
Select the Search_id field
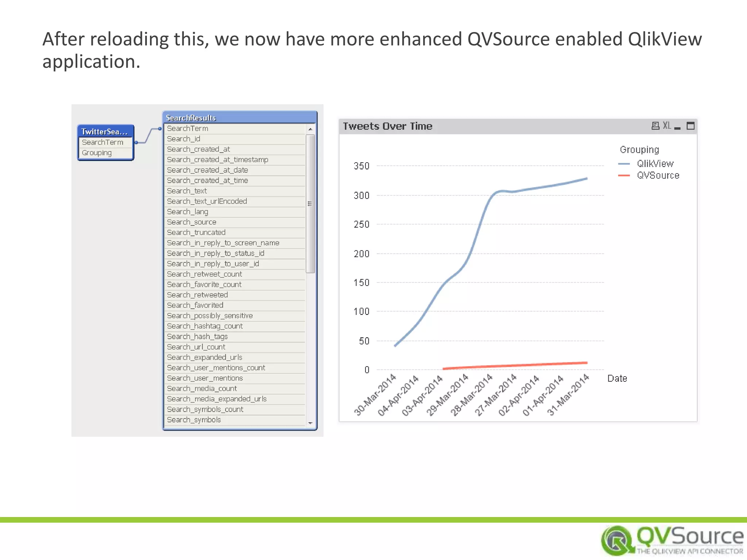coord(235,139)
